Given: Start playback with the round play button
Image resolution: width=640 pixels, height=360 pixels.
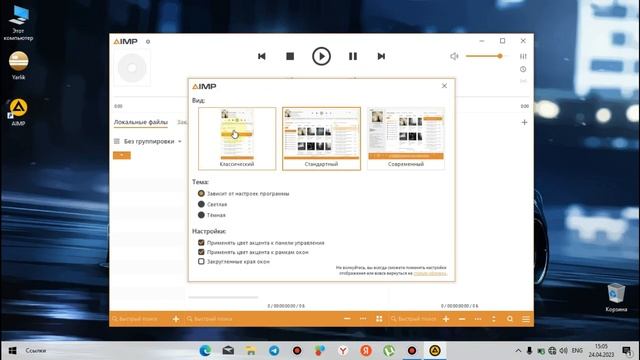Looking at the screenshot, I should tap(321, 56).
